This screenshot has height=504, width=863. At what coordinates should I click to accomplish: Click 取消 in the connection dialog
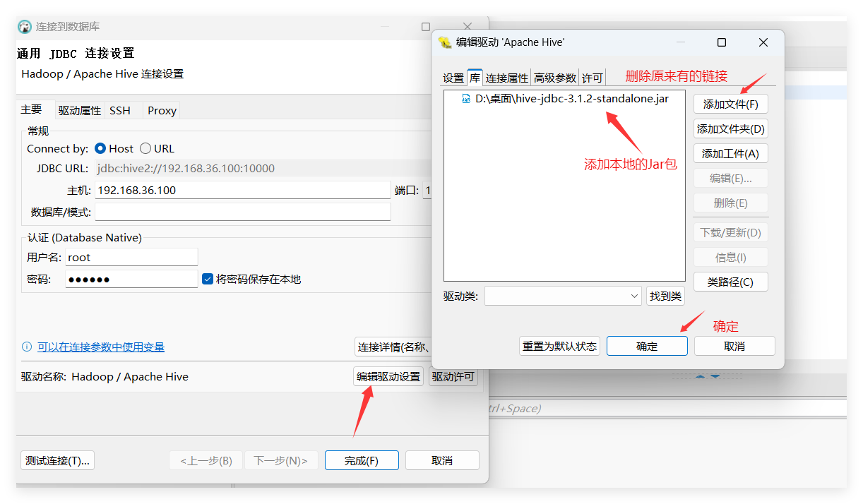[x=442, y=460]
